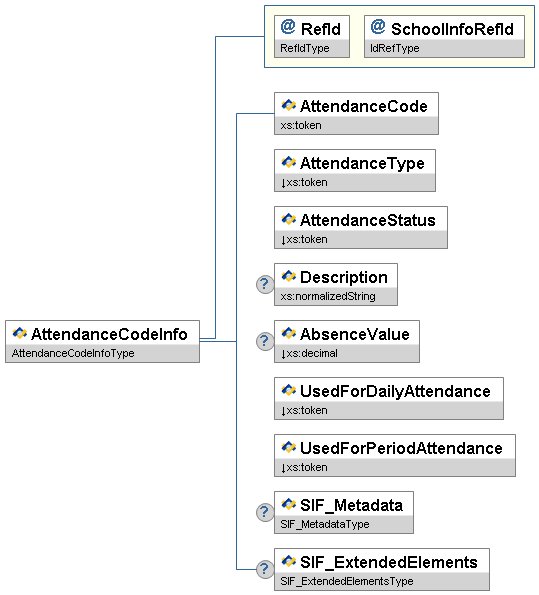The image size is (539, 595).
Task: Click the element icon next to AttendanceCode
Action: (x=288, y=105)
